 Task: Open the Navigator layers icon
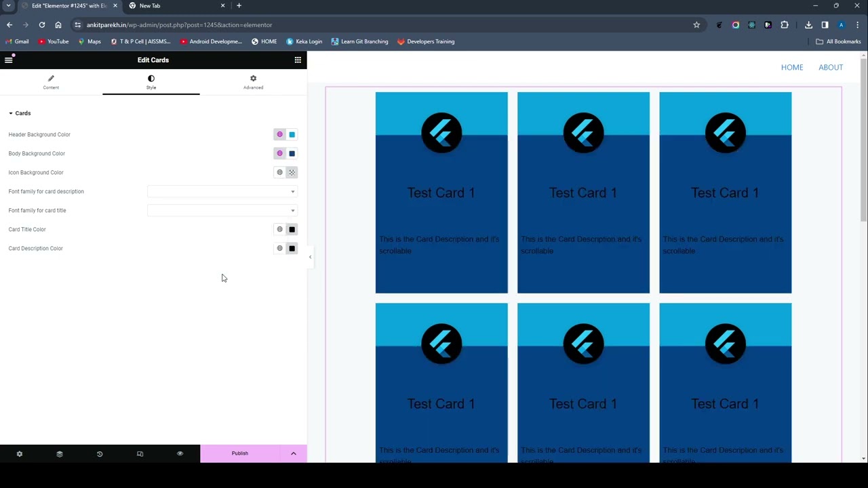click(x=60, y=453)
